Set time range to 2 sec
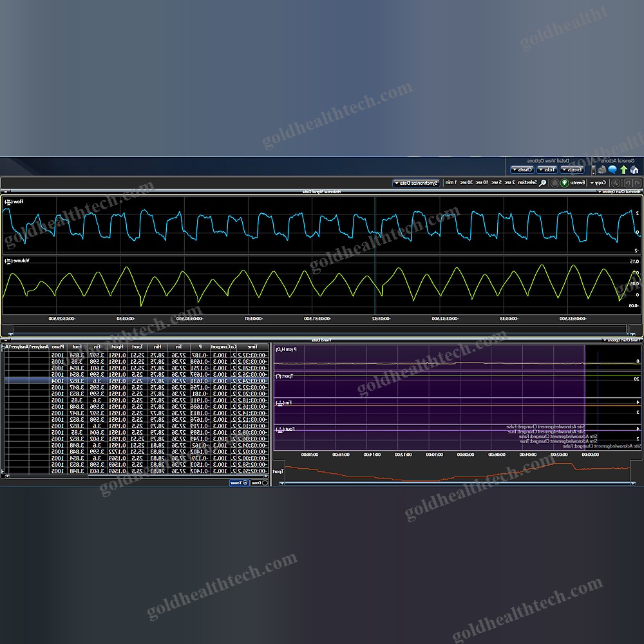This screenshot has height=644, width=644. tap(509, 182)
